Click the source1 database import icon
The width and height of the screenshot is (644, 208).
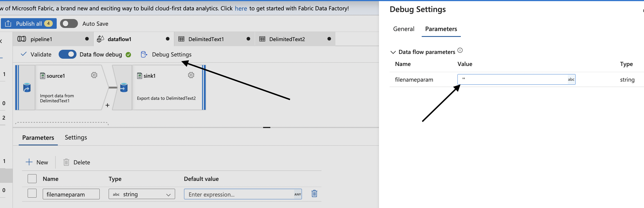click(x=27, y=88)
